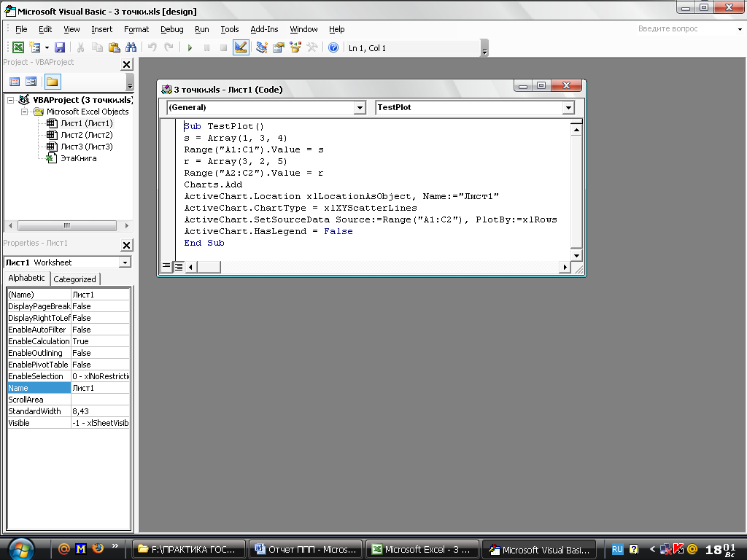Image resolution: width=747 pixels, height=560 pixels.
Task: Click Project panel horizontal scrollbar thumb
Action: pyautogui.click(x=66, y=225)
